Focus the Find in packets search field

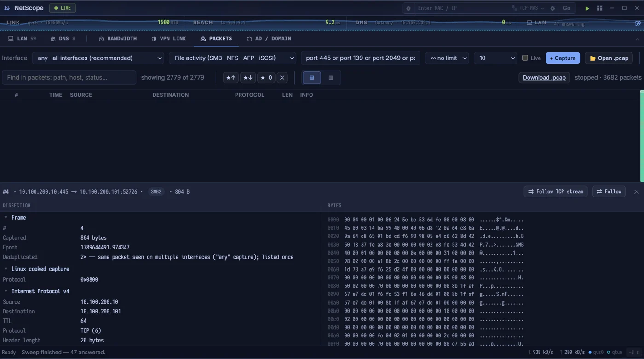69,77
